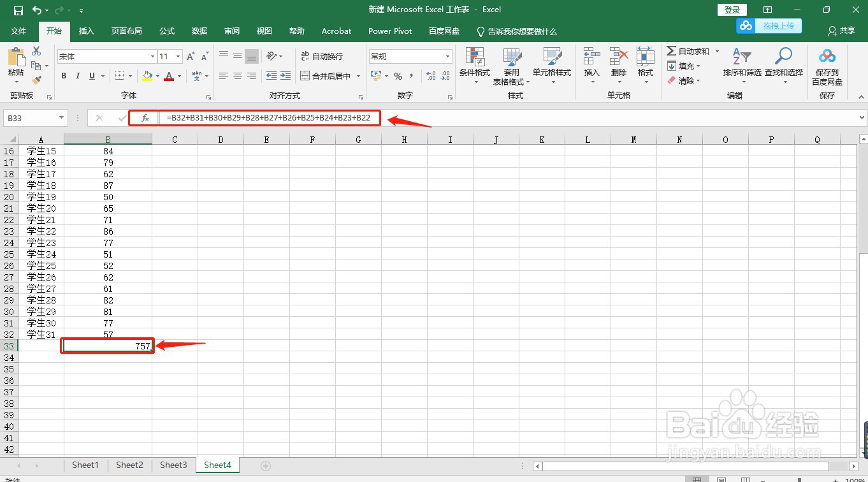Image resolution: width=868 pixels, height=482 pixels.
Task: Toggle bottom vertical alignment
Action: click(x=252, y=56)
